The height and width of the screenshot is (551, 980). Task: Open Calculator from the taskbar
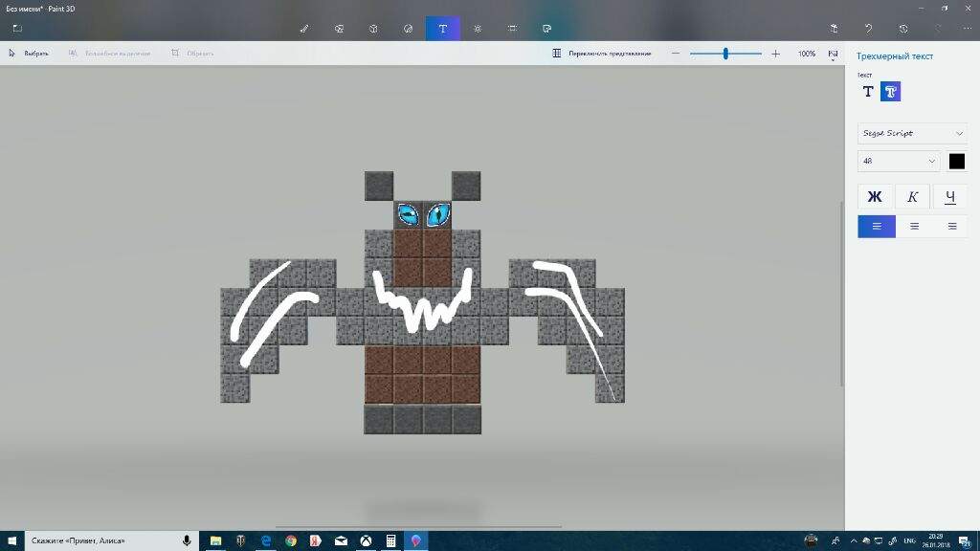[390, 541]
